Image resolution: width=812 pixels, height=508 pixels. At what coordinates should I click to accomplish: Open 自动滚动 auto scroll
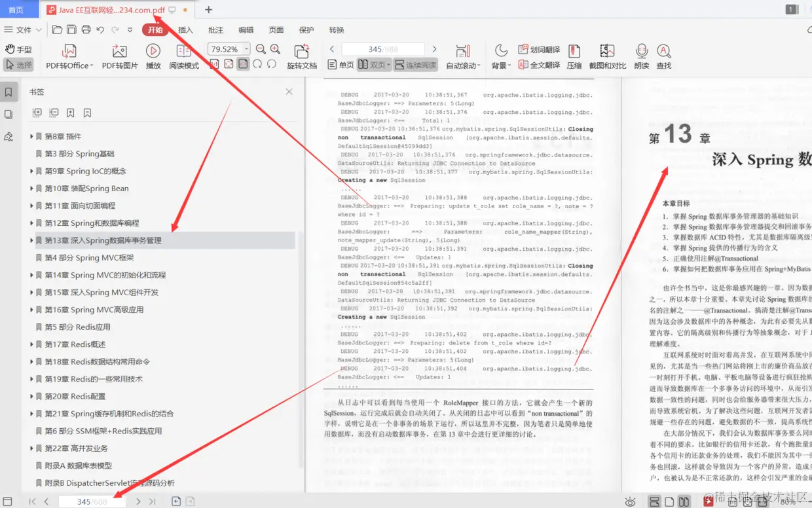(463, 57)
